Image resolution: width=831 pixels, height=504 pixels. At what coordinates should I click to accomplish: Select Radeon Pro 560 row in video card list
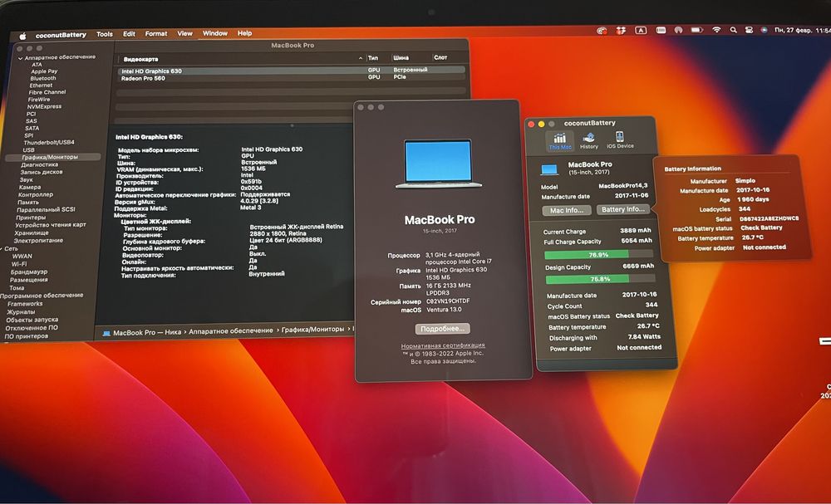click(291, 78)
